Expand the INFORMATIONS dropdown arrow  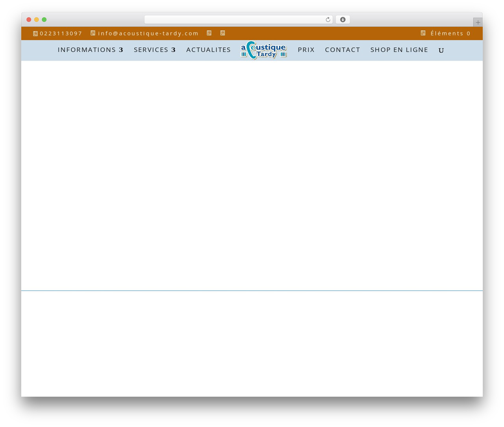point(121,50)
